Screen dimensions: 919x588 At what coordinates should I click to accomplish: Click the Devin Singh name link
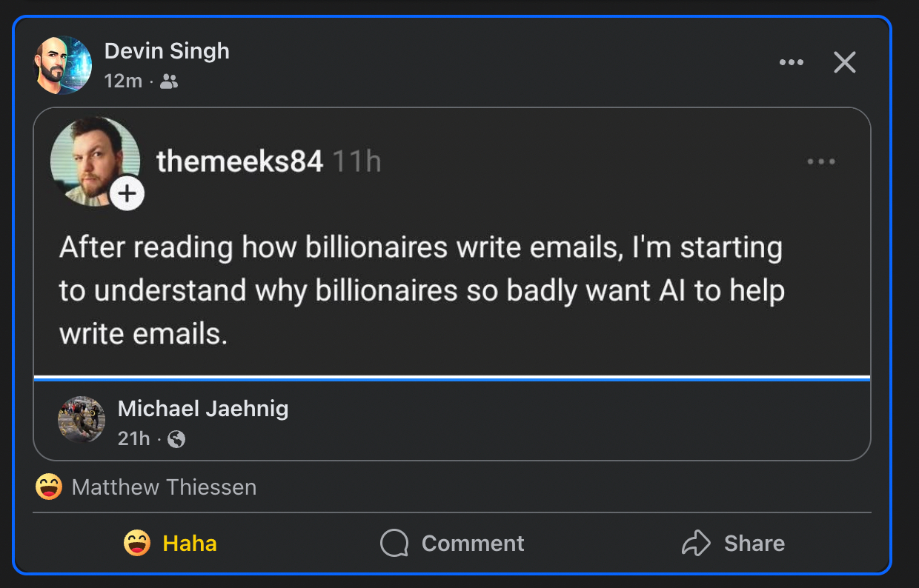(167, 51)
